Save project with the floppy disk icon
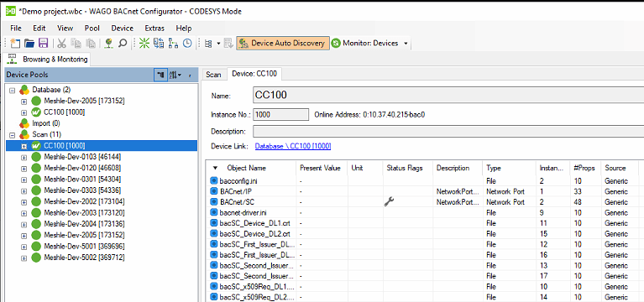The width and height of the screenshot is (644, 302). click(43, 43)
